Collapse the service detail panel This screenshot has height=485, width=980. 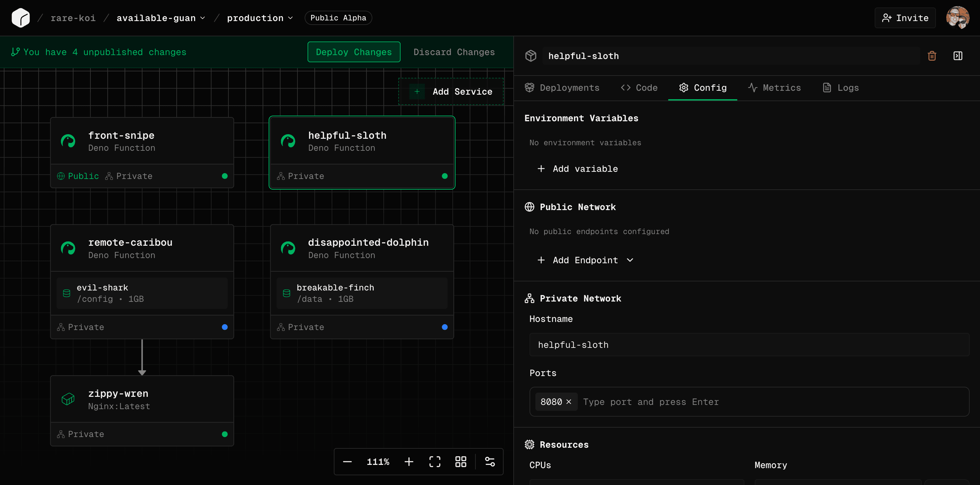(x=958, y=55)
